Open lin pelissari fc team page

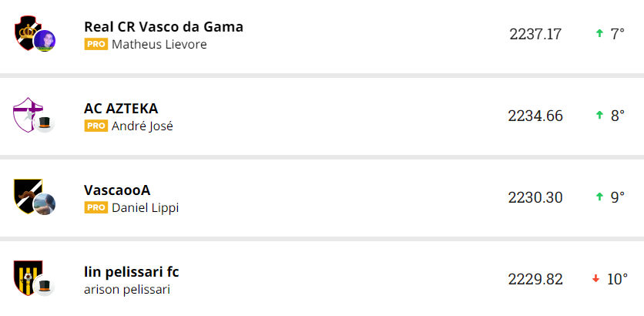tap(132, 272)
